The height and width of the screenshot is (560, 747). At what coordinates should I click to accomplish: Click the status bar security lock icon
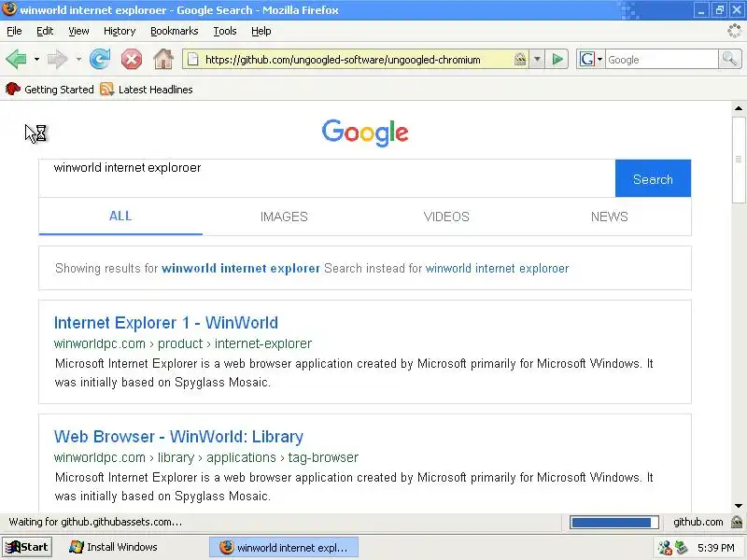click(x=737, y=523)
